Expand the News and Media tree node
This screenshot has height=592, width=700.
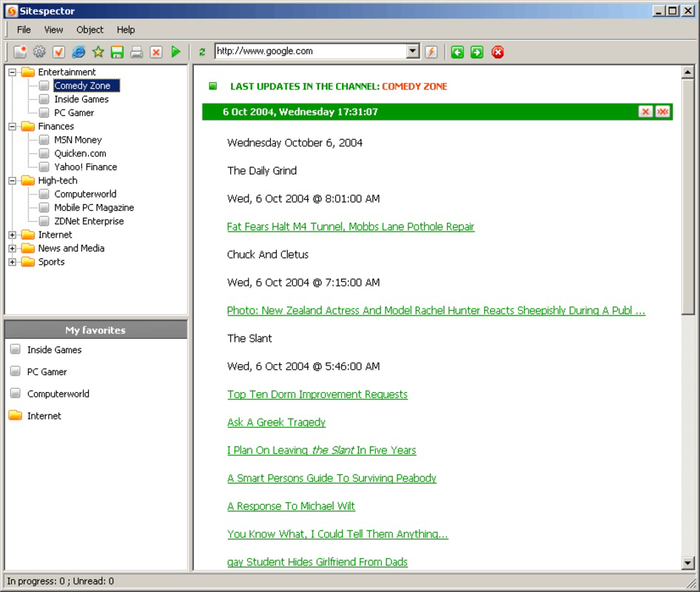(x=13, y=248)
